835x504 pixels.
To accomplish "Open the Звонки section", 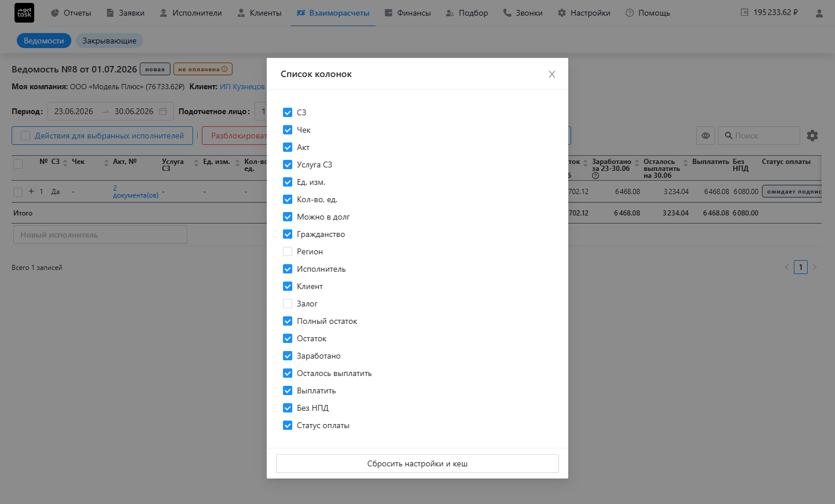I will point(523,13).
